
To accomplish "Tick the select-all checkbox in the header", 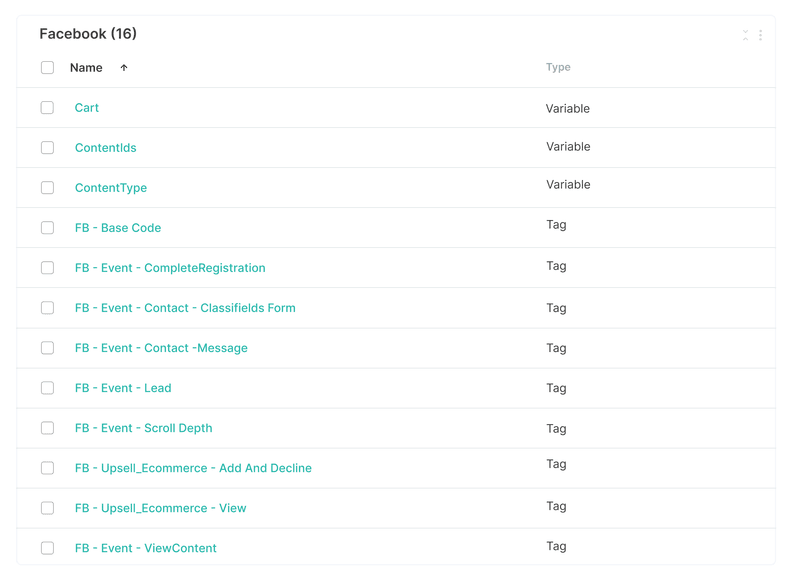I will point(47,67).
